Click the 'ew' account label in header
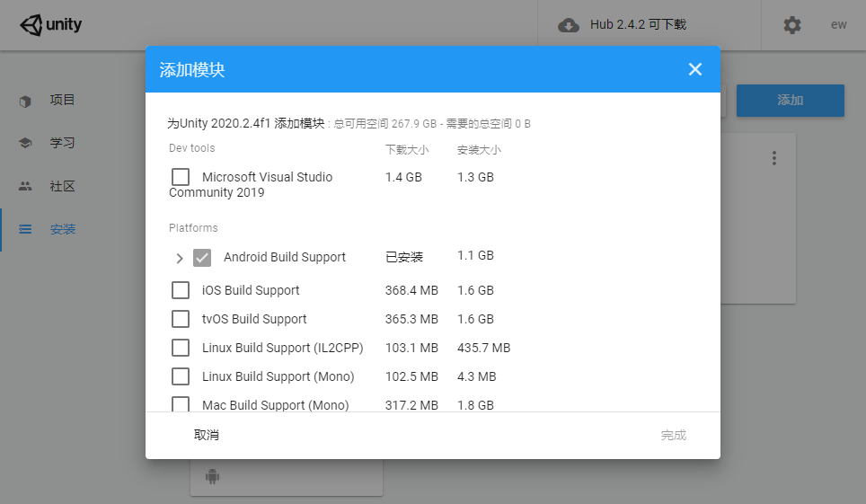This screenshot has width=866, height=504. (x=838, y=25)
